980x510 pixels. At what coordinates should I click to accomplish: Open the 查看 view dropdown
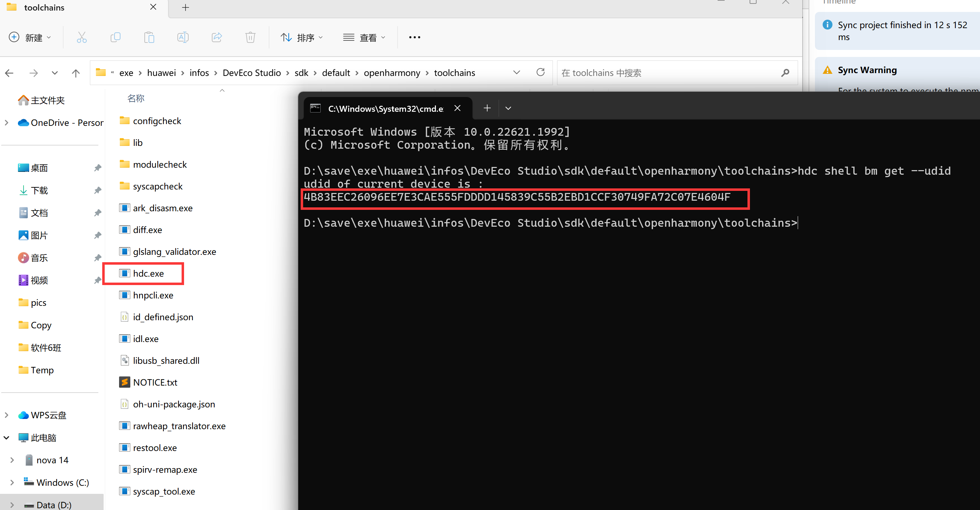coord(364,37)
